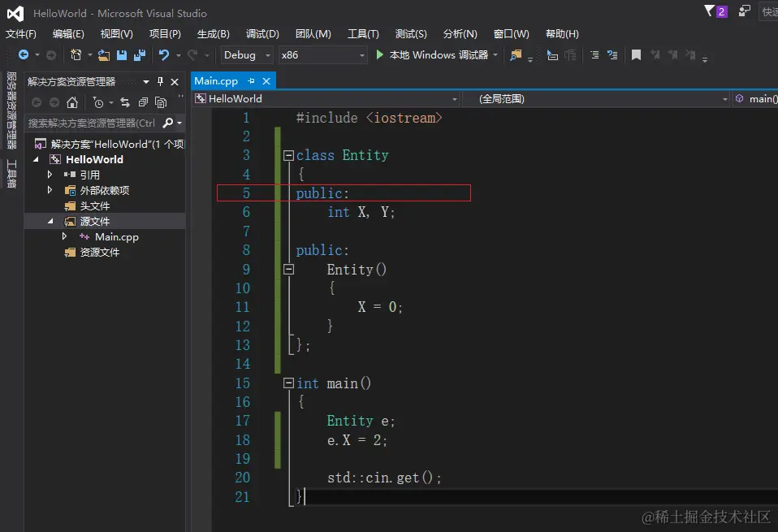778x532 pixels.
Task: Expand the 外部依赖项 tree node
Action: (x=50, y=190)
